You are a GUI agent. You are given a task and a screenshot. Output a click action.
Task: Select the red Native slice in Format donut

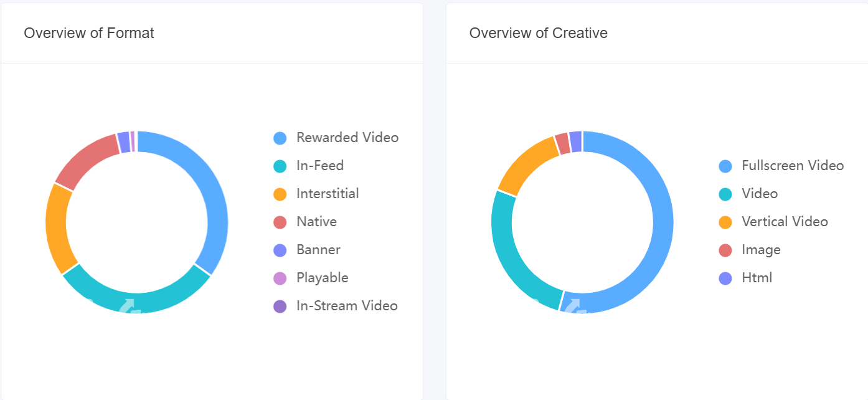(86, 158)
